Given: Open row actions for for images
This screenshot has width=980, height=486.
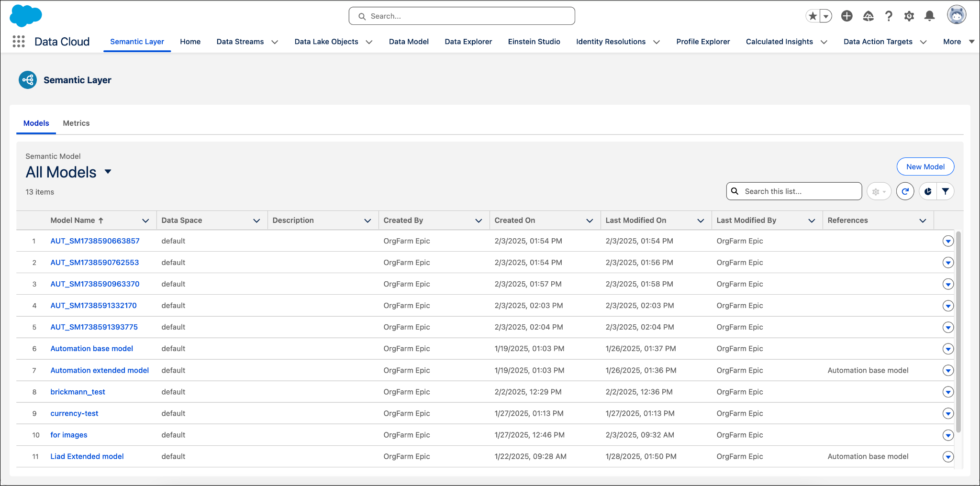Looking at the screenshot, I should (948, 435).
